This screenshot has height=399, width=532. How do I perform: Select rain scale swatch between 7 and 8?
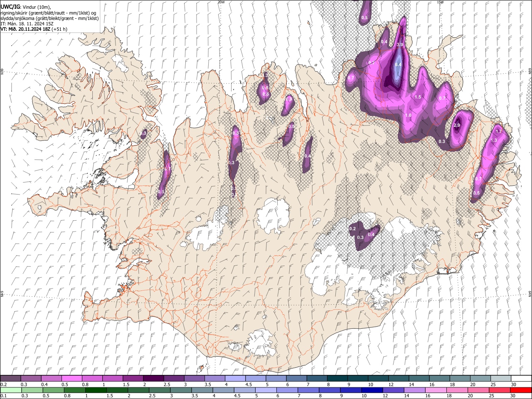click(308, 390)
